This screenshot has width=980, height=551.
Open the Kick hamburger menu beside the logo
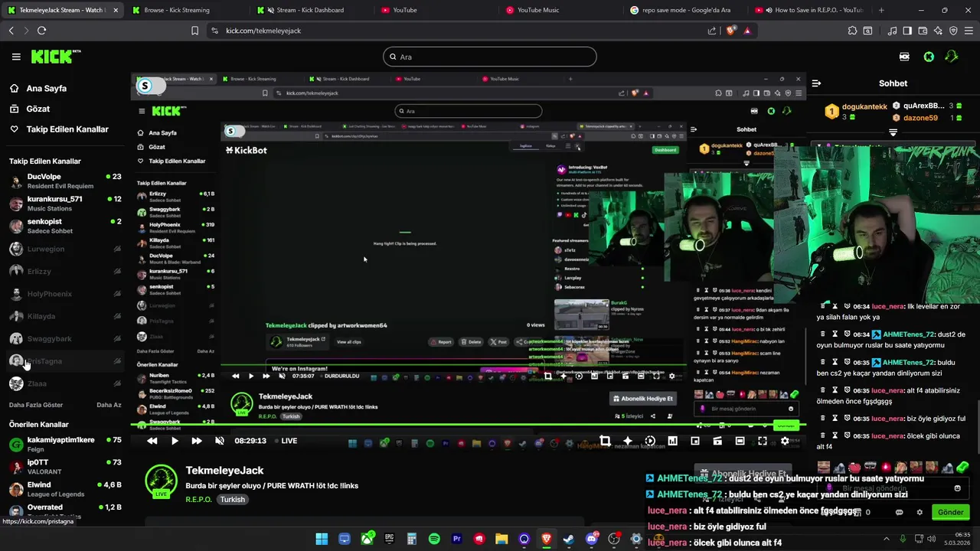[16, 57]
